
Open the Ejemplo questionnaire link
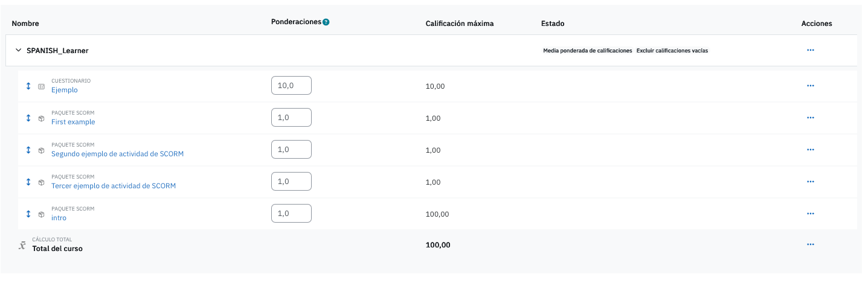point(65,91)
